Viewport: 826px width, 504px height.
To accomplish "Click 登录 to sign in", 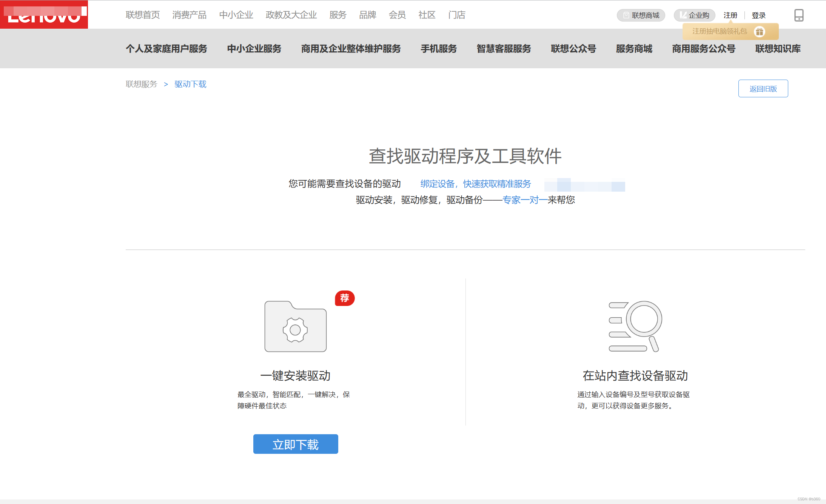I will [758, 15].
